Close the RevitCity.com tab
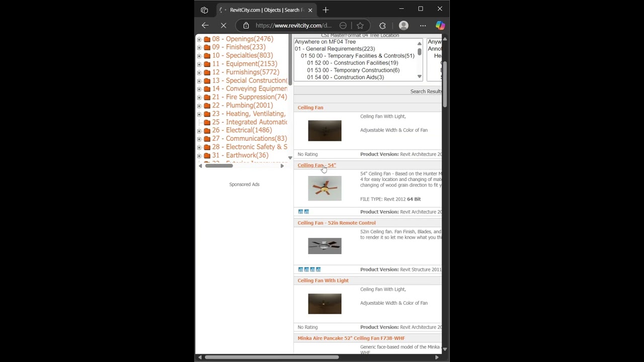The width and height of the screenshot is (644, 362). pos(310,10)
